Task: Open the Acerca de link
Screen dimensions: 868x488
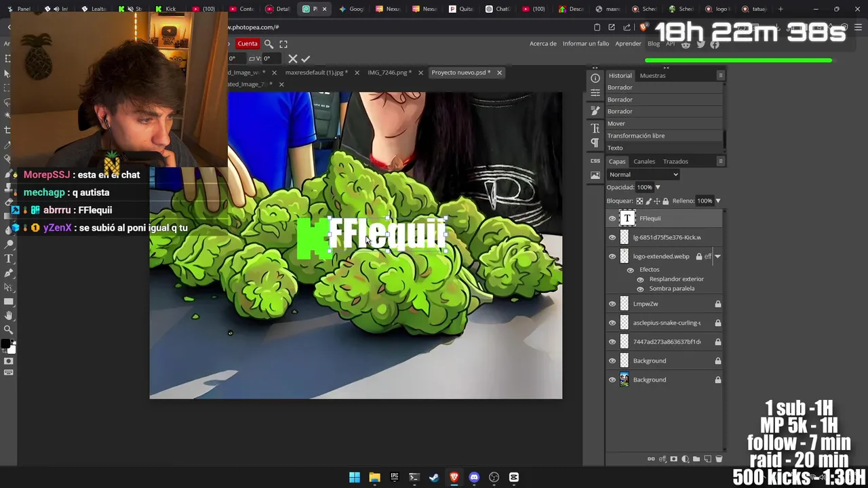Action: tap(542, 43)
